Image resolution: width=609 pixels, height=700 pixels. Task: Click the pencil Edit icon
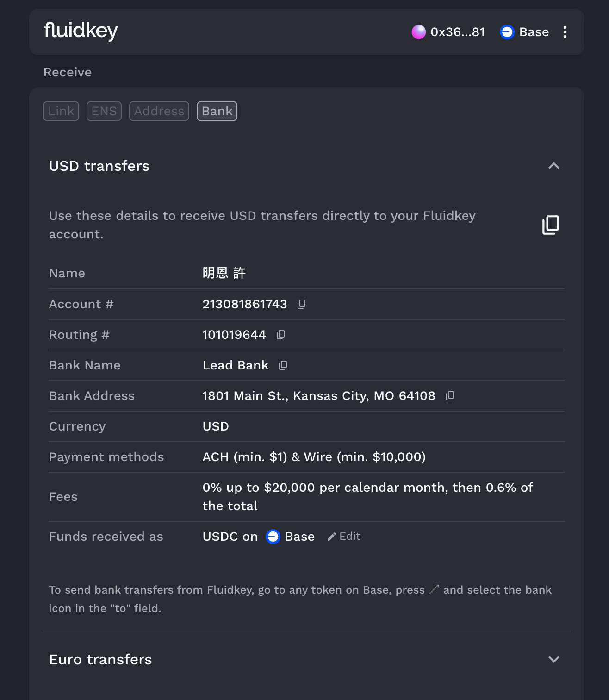[331, 536]
